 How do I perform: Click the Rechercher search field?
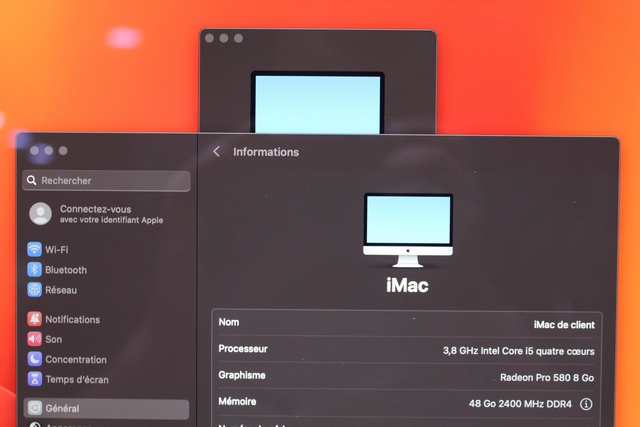(106, 181)
